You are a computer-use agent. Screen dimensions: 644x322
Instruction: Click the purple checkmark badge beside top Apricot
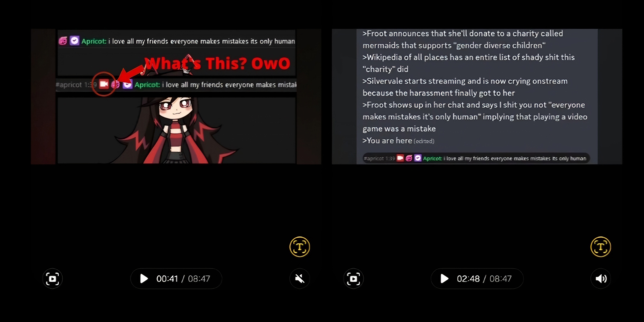[x=74, y=41]
